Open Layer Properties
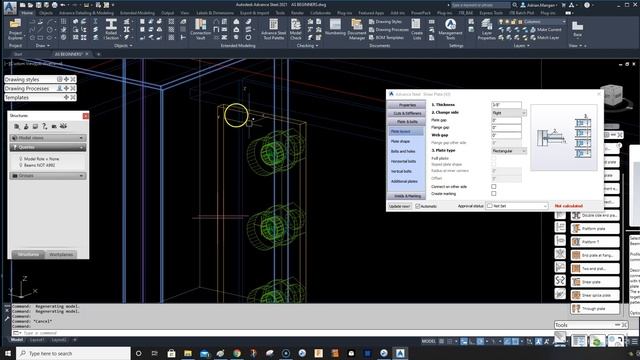The height and width of the screenshot is (360, 640). click(x=486, y=29)
